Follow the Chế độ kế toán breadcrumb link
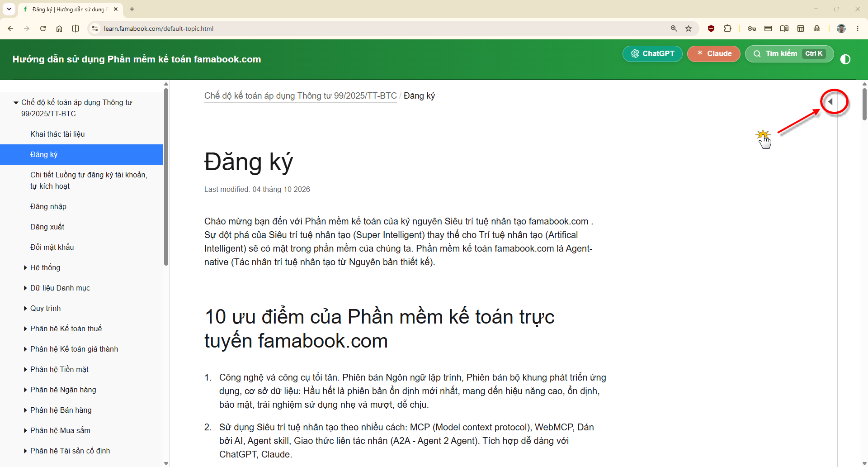This screenshot has height=467, width=868. coord(301,96)
